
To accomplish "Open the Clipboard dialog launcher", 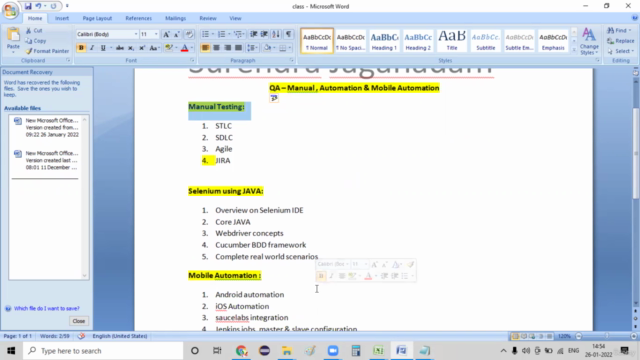I will (68, 60).
